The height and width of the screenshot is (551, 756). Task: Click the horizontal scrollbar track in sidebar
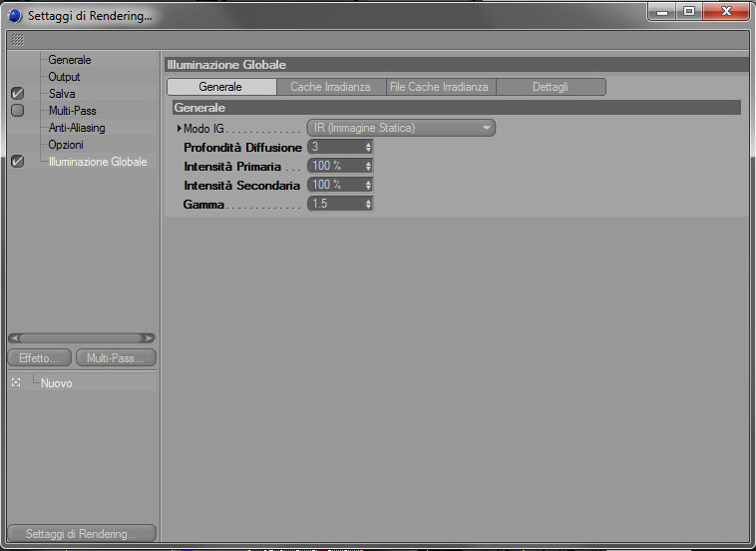pos(82,338)
